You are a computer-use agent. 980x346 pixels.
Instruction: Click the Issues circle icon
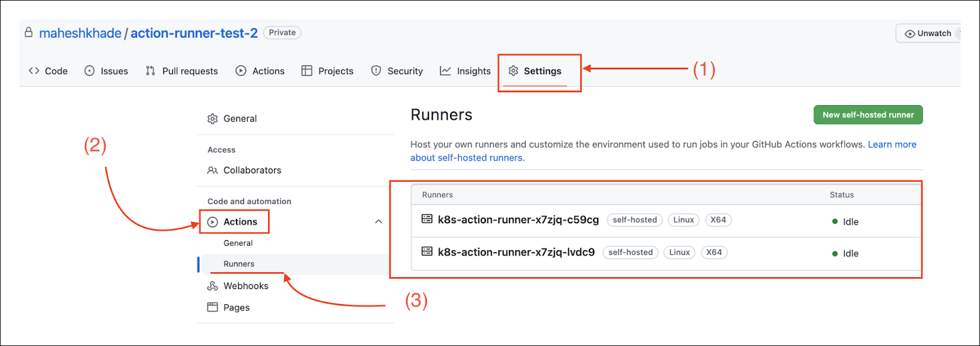tap(89, 71)
